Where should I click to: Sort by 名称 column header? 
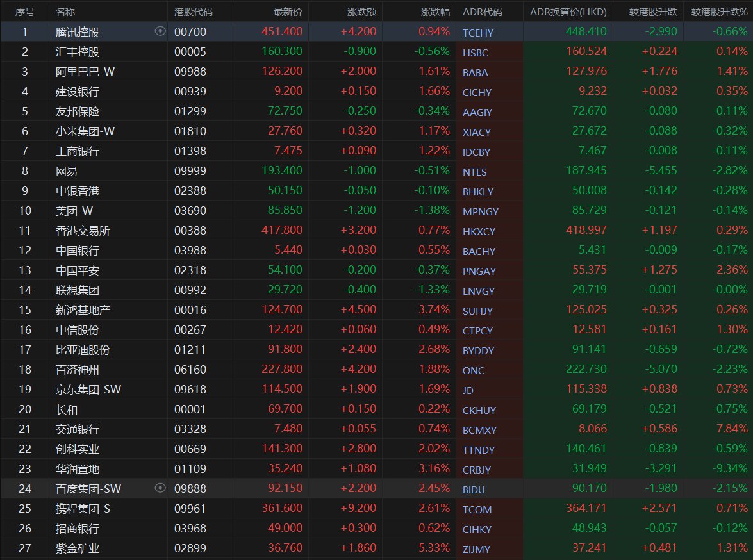click(x=65, y=12)
